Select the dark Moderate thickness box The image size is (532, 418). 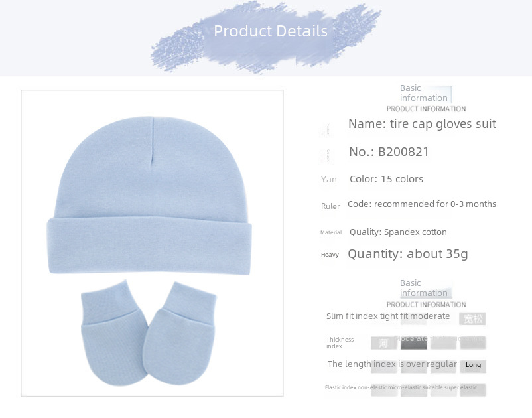(413, 343)
